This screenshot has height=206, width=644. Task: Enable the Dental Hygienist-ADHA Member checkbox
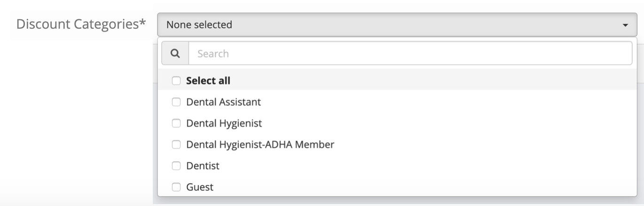176,145
